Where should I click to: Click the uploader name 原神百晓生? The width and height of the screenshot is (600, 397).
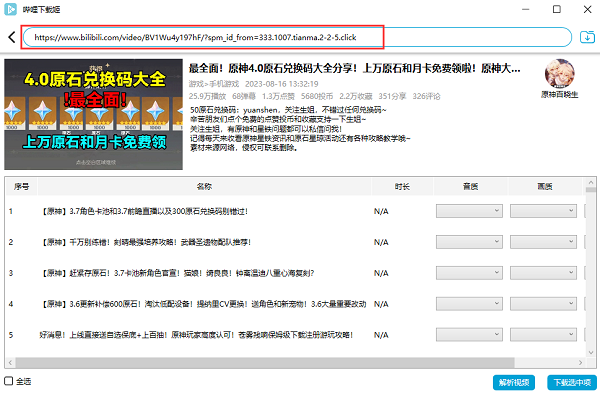coord(559,95)
